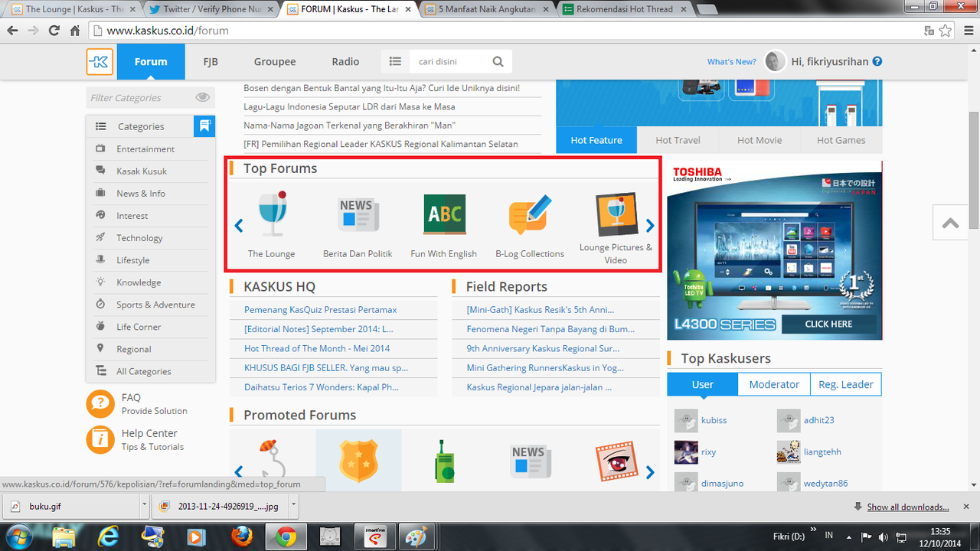This screenshot has width=980, height=551.
Task: Click the user avatar in header
Action: click(776, 62)
